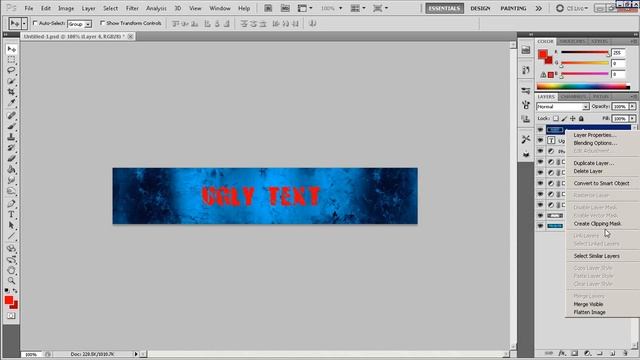
Task: Select the Quick Selection tool
Action: coord(11,81)
